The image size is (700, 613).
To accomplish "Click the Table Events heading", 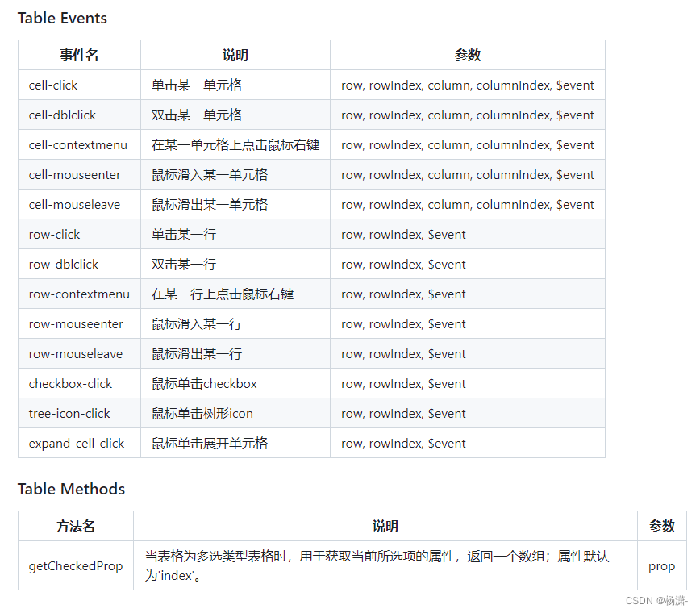I will (x=62, y=18).
